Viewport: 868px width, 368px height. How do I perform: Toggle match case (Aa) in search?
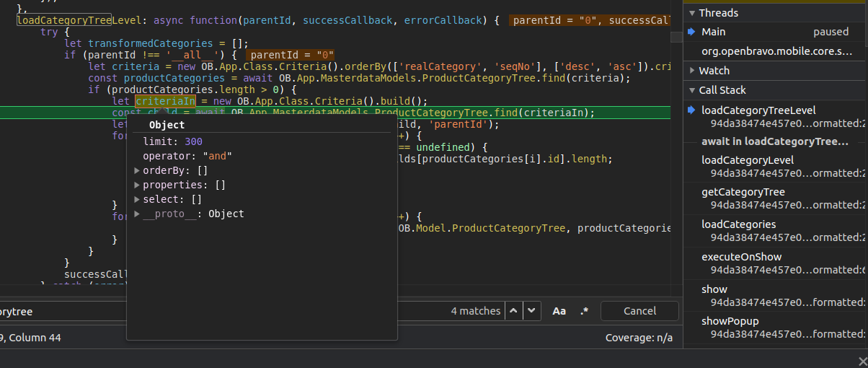pos(559,311)
